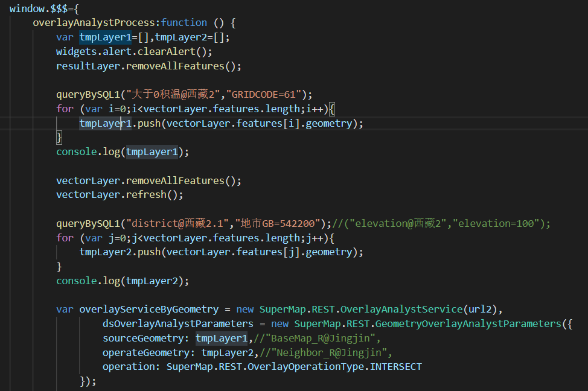The height and width of the screenshot is (391, 588).
Task: Click 'vectorLayer.features[j].geometry' argument
Action: pyautogui.click(x=260, y=252)
